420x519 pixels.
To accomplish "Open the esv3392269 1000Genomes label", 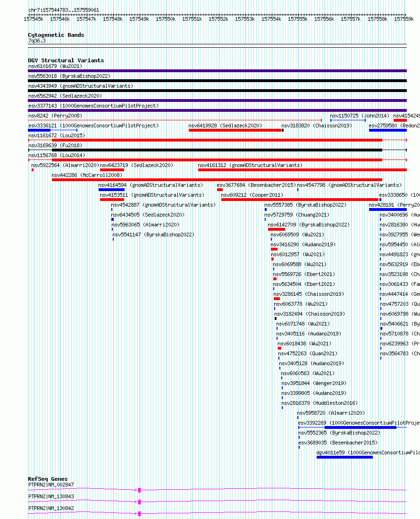I will (x=359, y=424).
